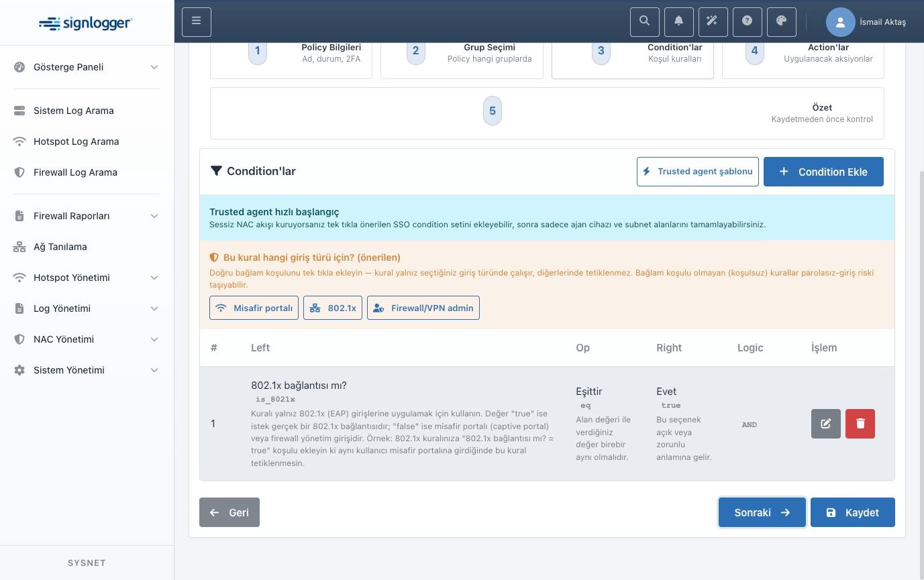Expand Sistem Yönetimi chevron

[154, 370]
